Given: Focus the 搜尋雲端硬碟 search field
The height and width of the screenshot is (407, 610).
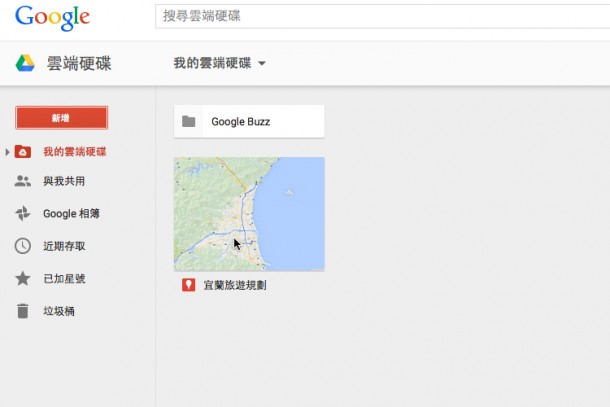Looking at the screenshot, I should (x=382, y=16).
